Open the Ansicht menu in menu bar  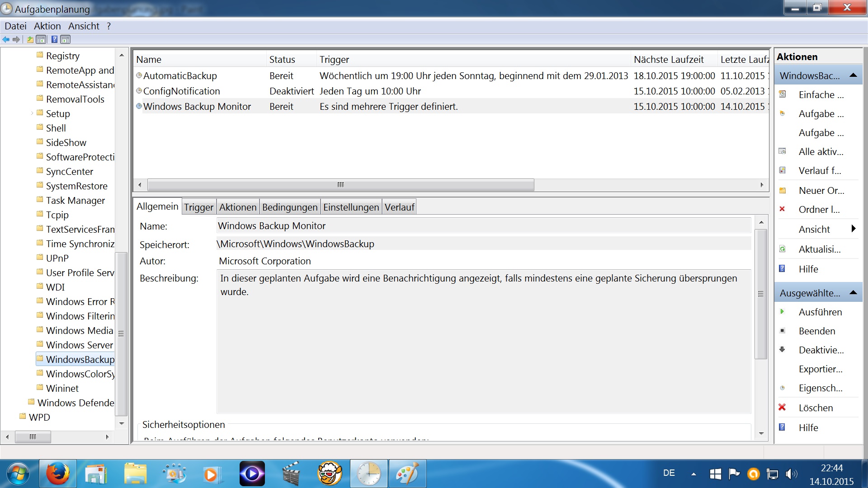point(84,26)
